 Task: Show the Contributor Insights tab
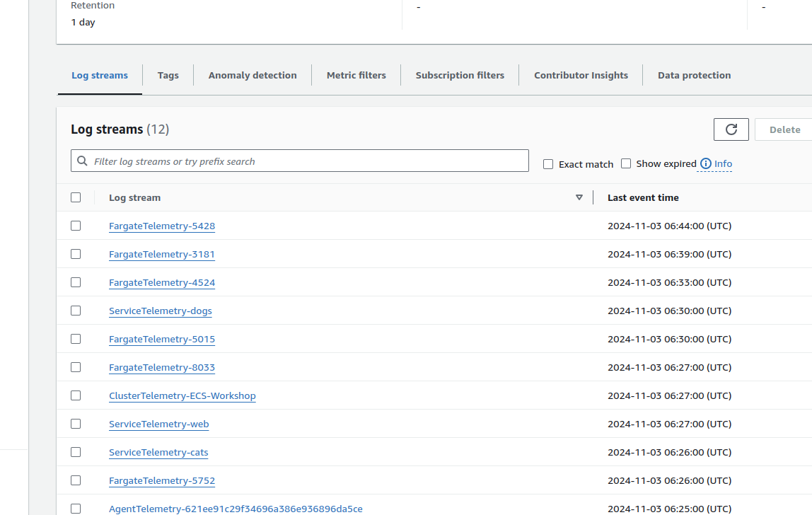(x=581, y=76)
